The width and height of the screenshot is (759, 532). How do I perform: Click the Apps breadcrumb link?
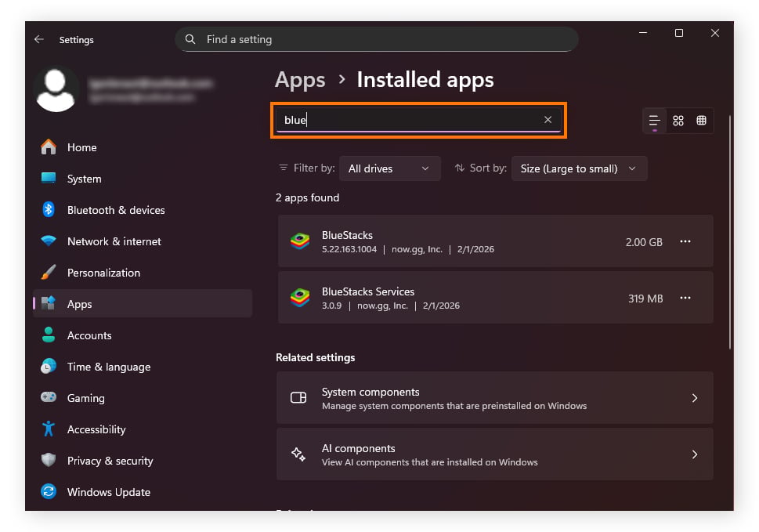click(x=300, y=80)
